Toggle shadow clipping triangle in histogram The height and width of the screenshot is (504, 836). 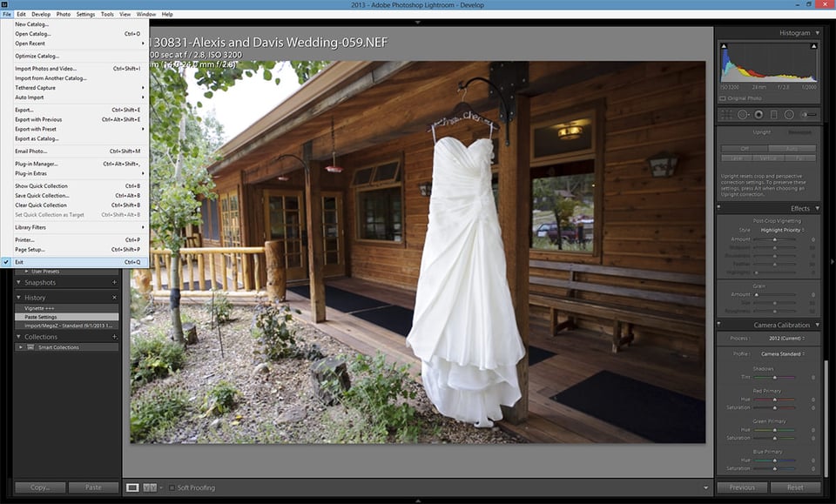coord(724,46)
